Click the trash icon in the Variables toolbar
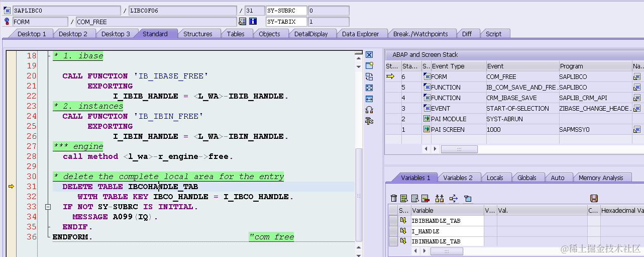This screenshot has height=257, width=644. coord(394,198)
